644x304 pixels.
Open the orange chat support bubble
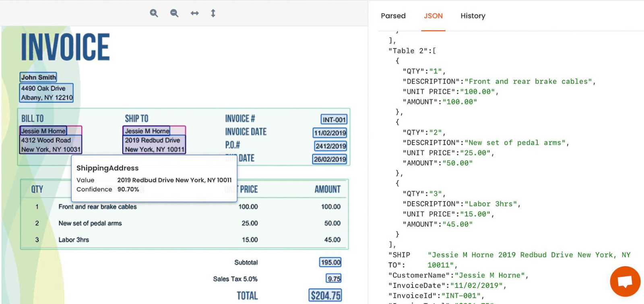pos(625,281)
